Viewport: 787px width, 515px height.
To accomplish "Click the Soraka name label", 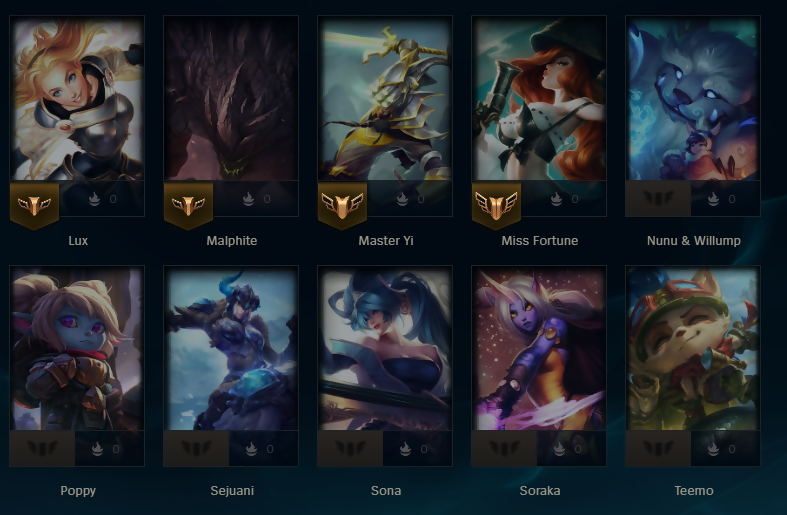I will click(x=540, y=490).
